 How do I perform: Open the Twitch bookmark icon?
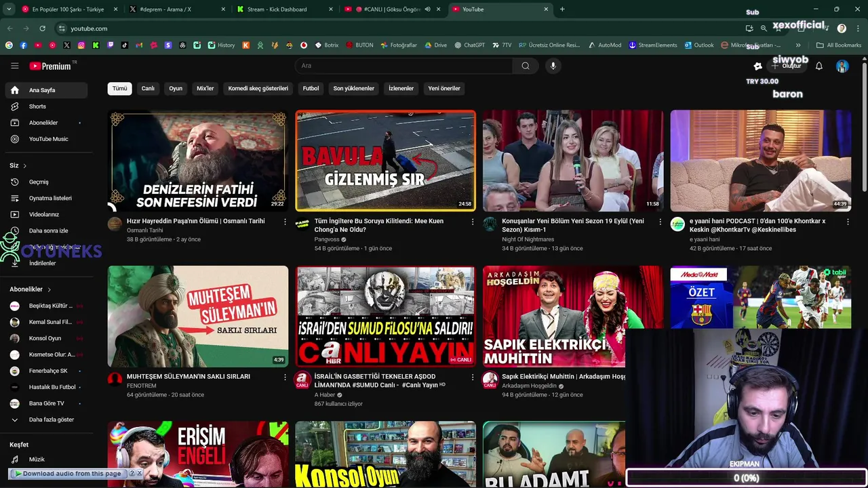click(x=111, y=45)
